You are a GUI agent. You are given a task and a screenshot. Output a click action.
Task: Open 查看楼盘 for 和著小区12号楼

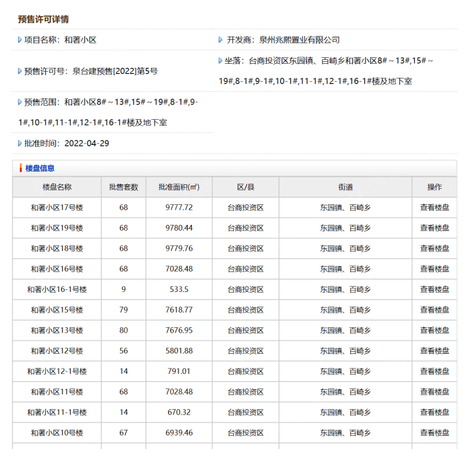tap(435, 351)
